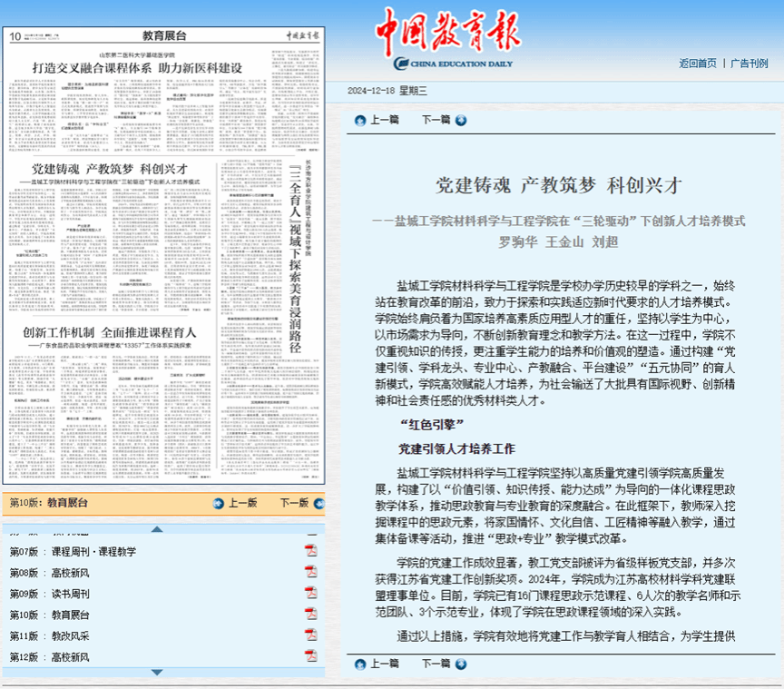Viewport: 784px width, 689px height.
Task: Go to 返回首页 home link
Action: point(698,64)
